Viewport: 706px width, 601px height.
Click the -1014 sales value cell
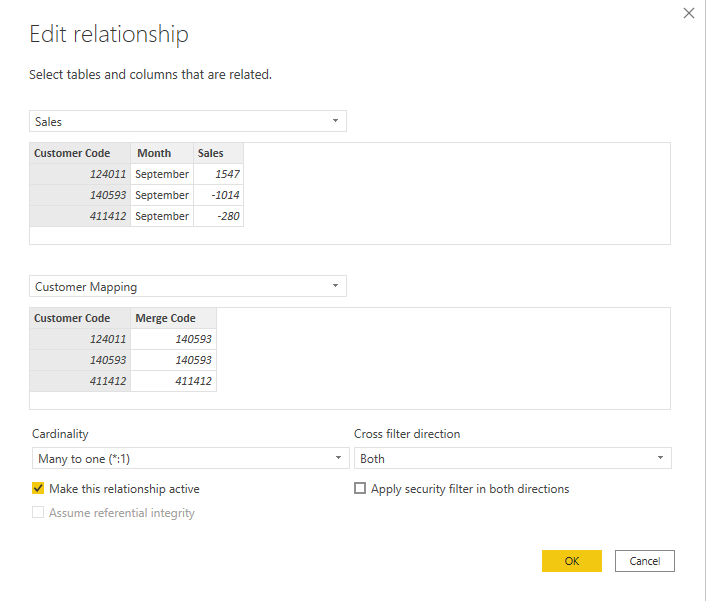(218, 195)
